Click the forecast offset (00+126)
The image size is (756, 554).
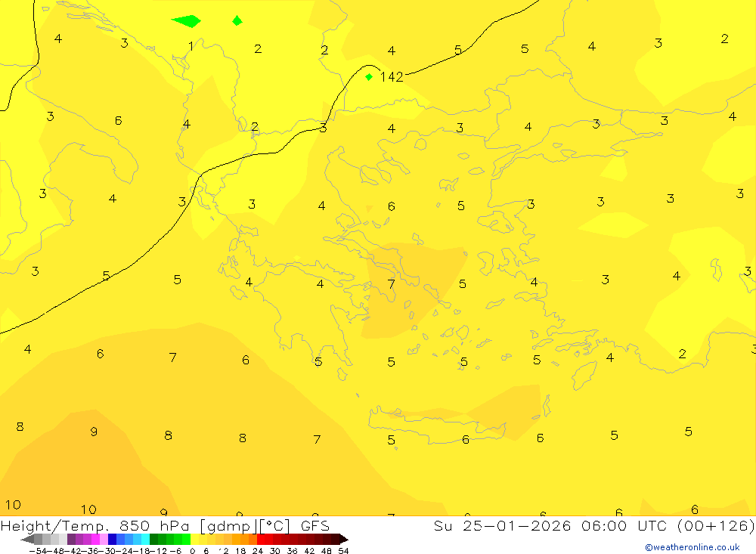click(716, 525)
